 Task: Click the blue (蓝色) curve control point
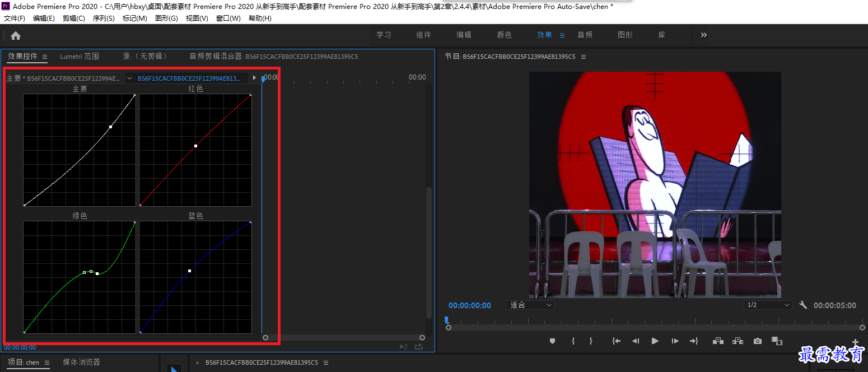pos(190,271)
